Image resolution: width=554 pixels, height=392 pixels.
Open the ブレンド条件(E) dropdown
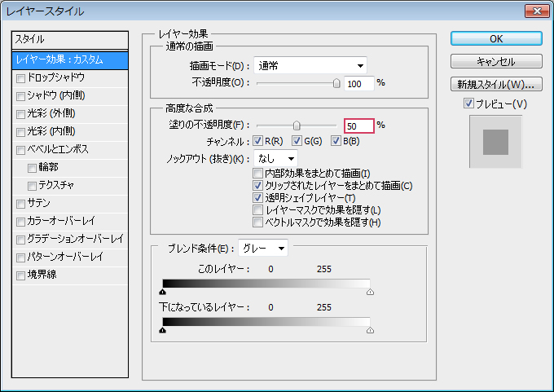point(263,248)
